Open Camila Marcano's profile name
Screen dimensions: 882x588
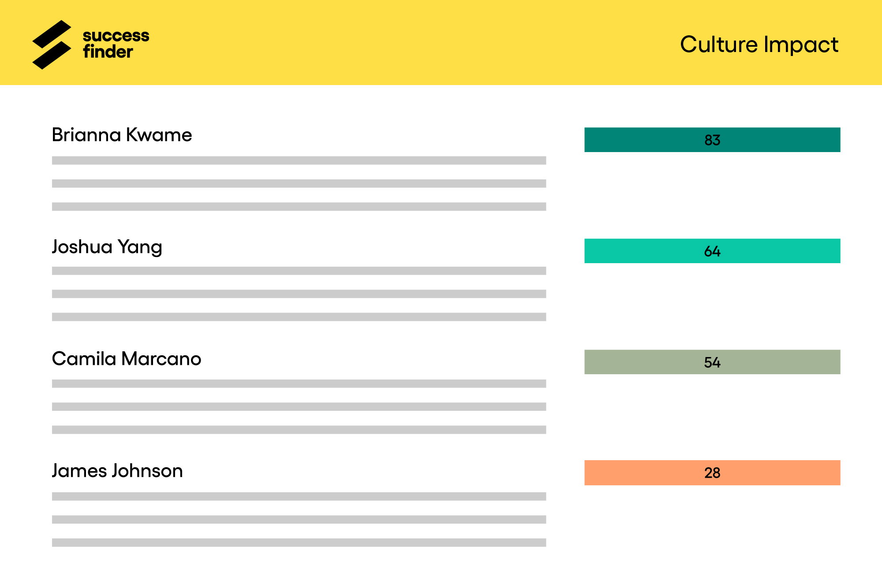[x=127, y=359]
